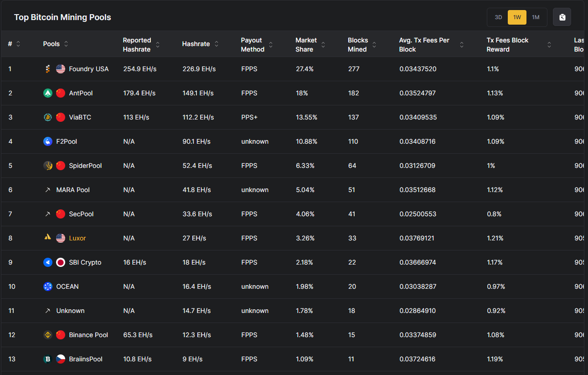Click the China flag beside Binance Pool
Screen dimensions: 588x375
tap(61, 335)
